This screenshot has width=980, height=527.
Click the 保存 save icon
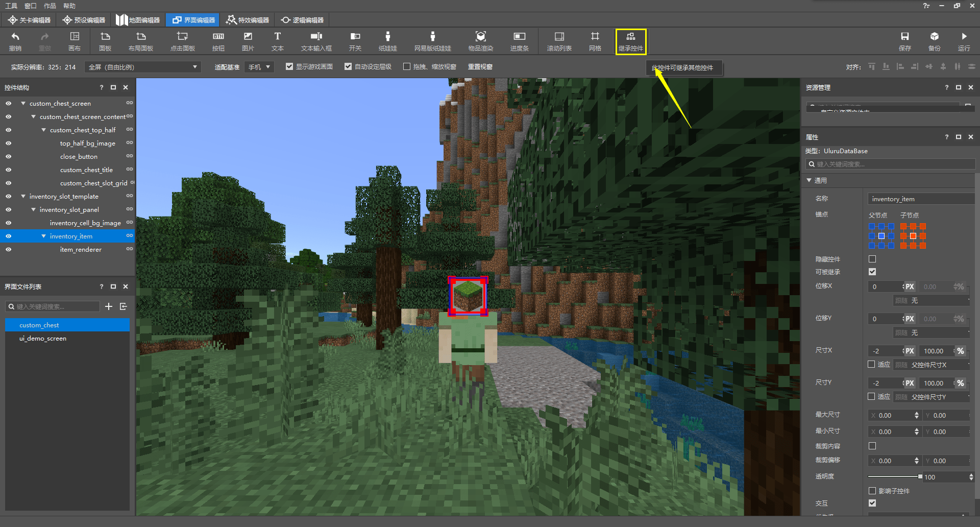pos(904,41)
